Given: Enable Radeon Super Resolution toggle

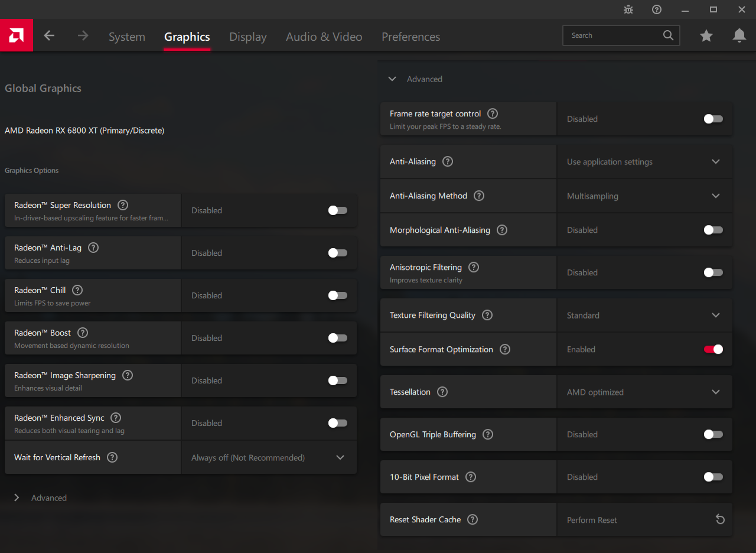Looking at the screenshot, I should (x=338, y=210).
